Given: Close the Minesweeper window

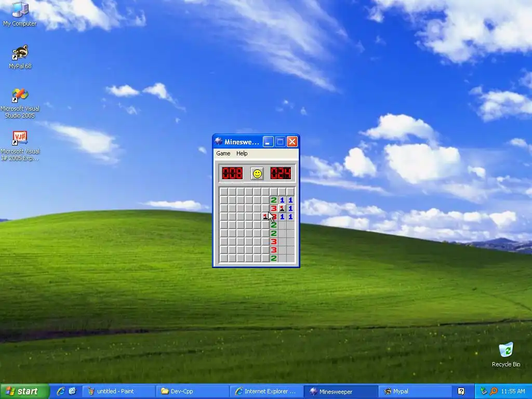Looking at the screenshot, I should 292,141.
